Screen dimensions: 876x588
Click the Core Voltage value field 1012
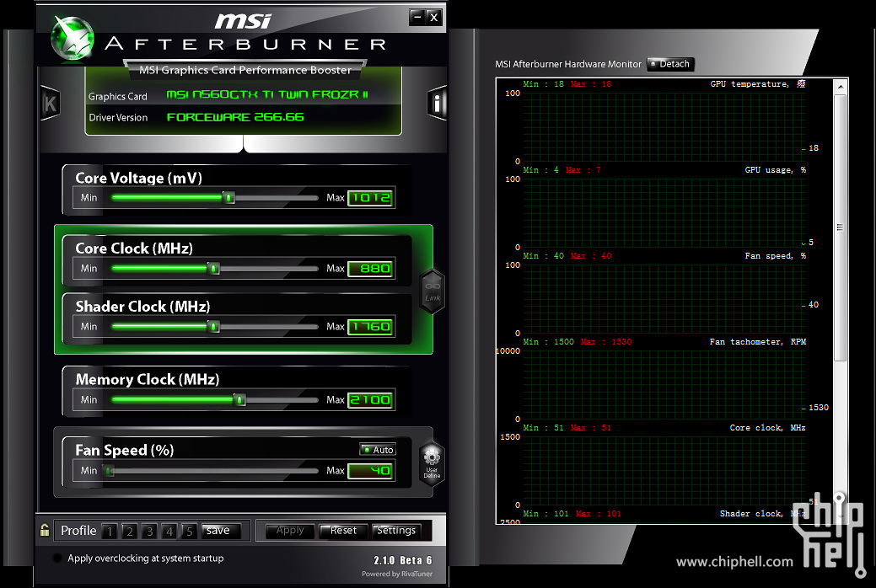[x=371, y=198]
